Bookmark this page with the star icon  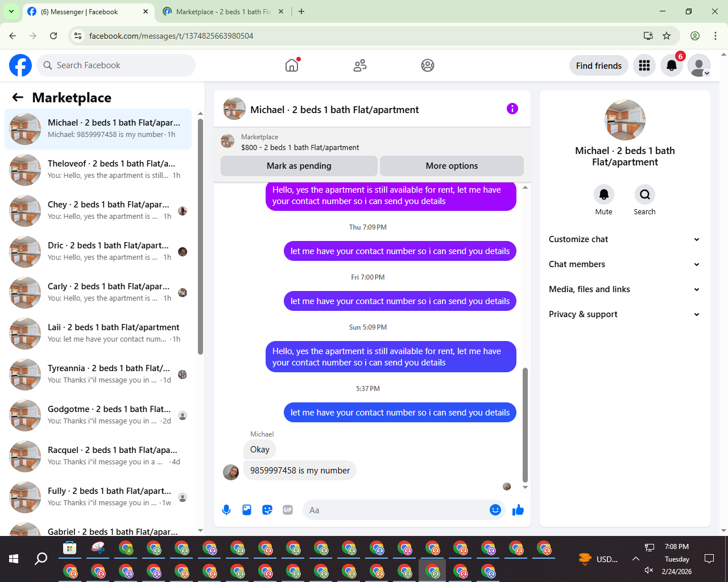coord(667,36)
